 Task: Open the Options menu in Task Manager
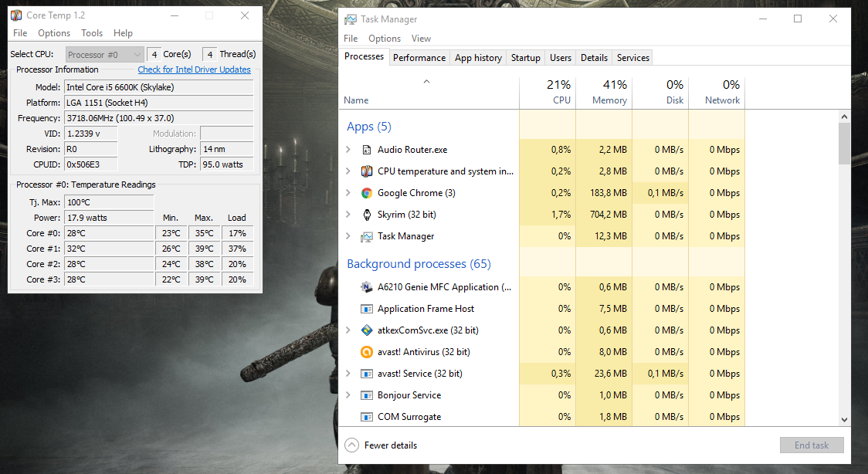coord(384,38)
